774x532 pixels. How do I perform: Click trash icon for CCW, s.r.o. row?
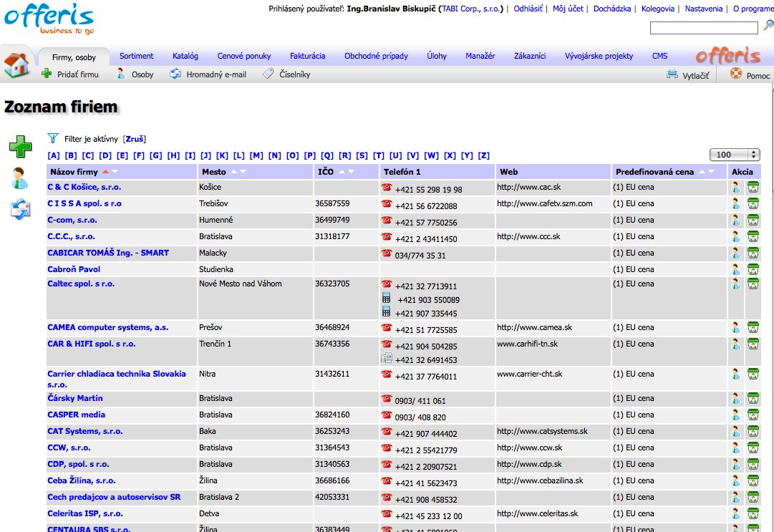point(753,448)
